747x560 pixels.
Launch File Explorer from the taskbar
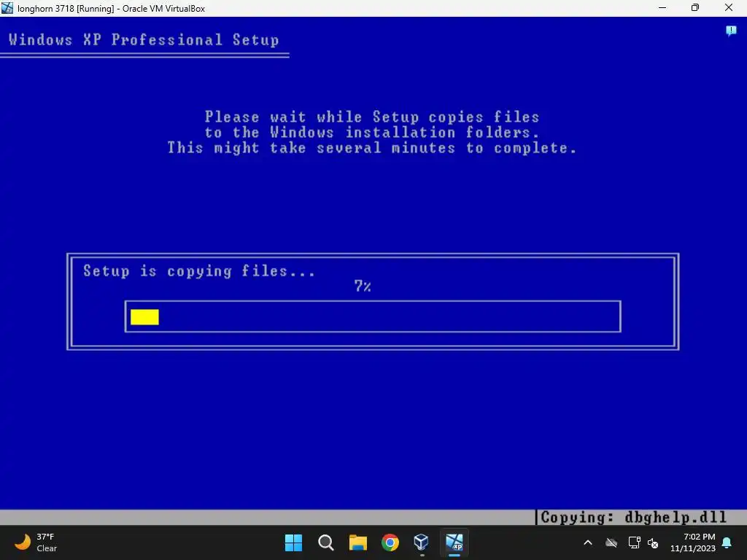tap(357, 542)
